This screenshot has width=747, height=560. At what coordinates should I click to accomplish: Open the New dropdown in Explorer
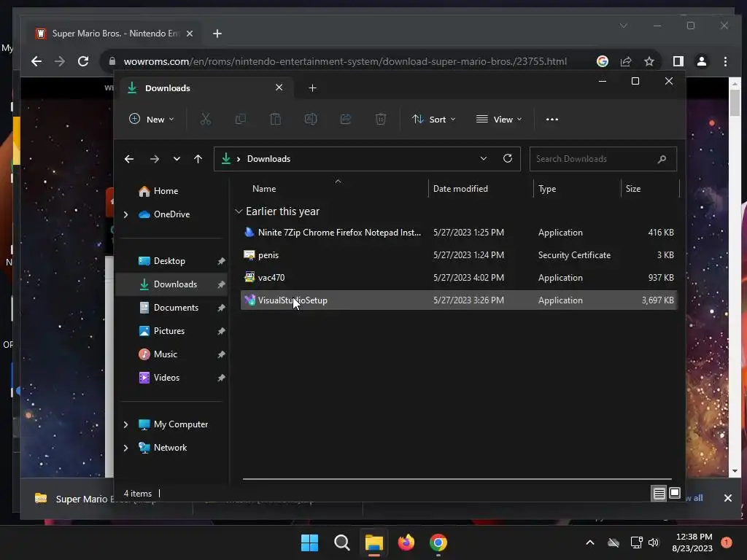[152, 119]
